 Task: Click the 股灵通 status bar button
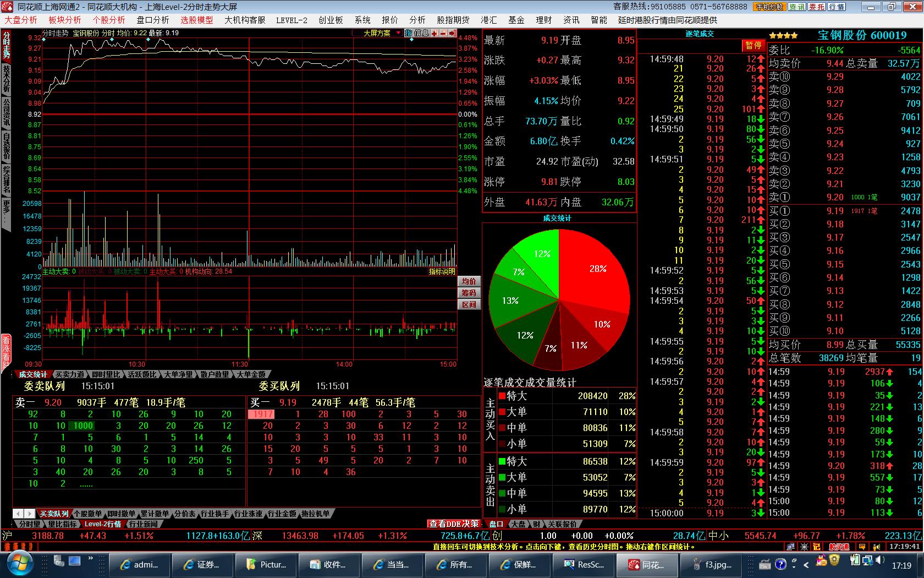click(x=839, y=547)
